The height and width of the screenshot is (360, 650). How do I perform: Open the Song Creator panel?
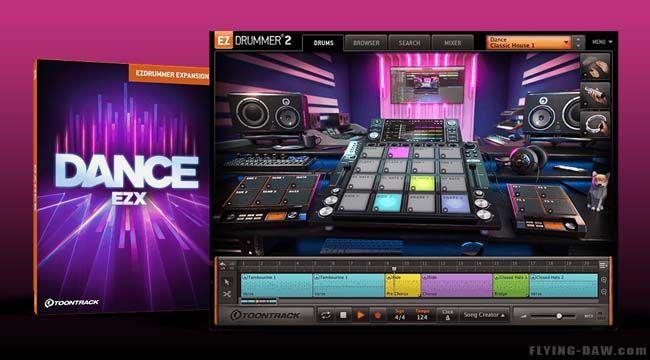pos(483,315)
